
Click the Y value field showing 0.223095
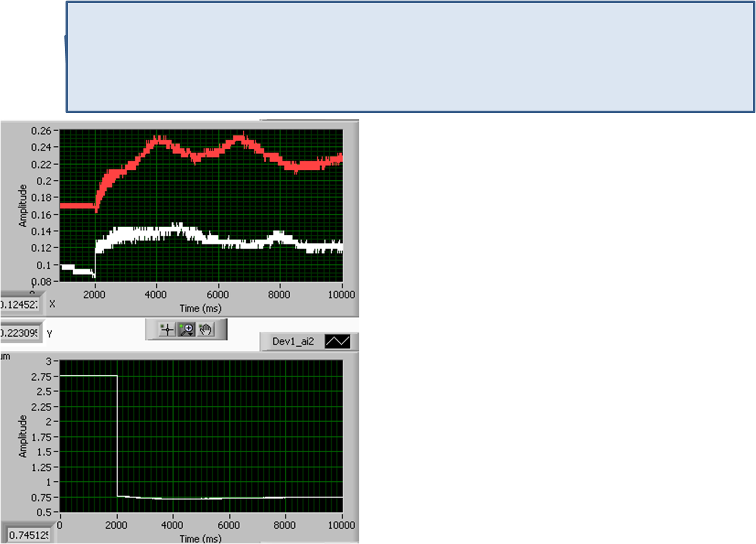(x=20, y=333)
